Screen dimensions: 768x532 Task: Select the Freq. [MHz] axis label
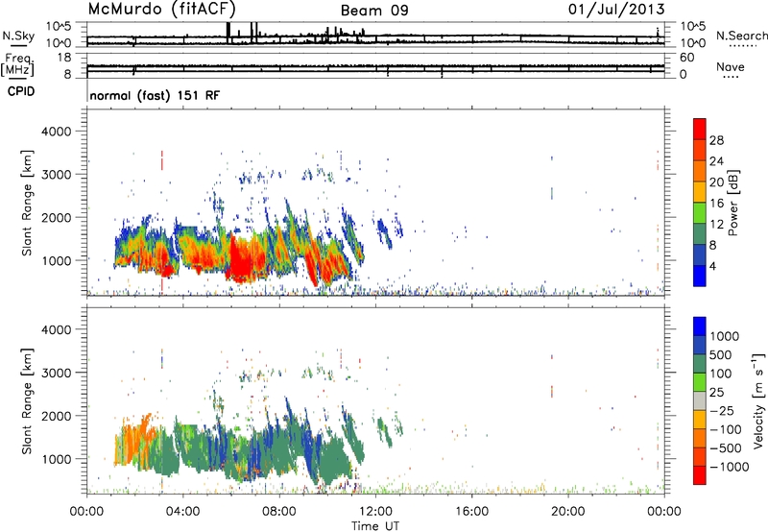[x=17, y=64]
